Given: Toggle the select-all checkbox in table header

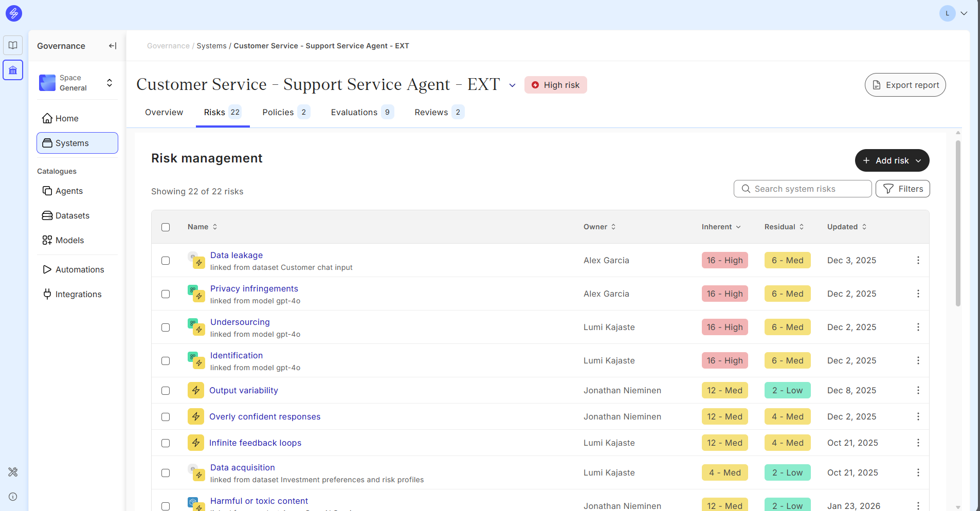Looking at the screenshot, I should click(166, 227).
